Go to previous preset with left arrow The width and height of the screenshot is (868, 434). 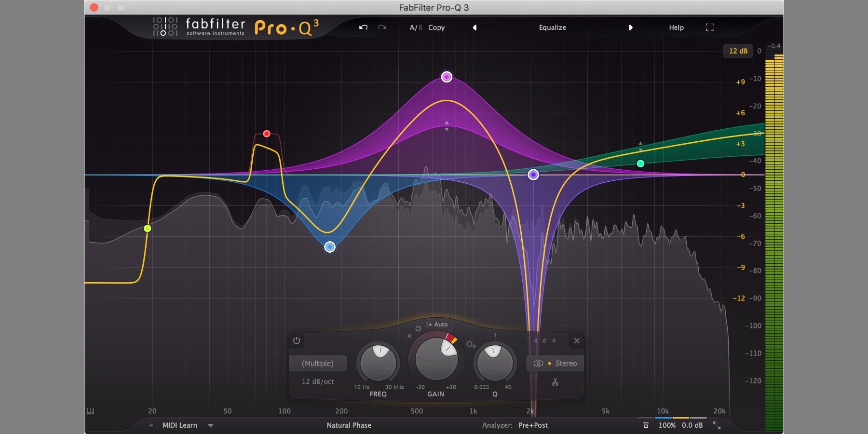point(475,27)
